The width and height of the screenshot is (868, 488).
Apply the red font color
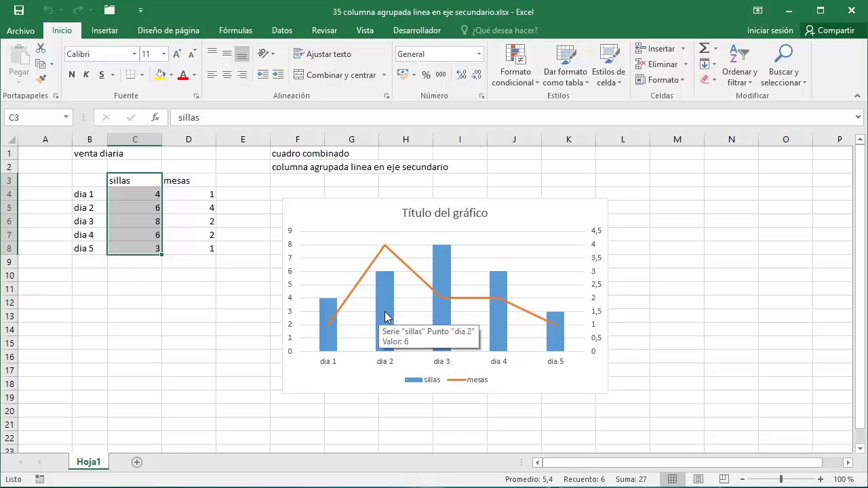182,75
